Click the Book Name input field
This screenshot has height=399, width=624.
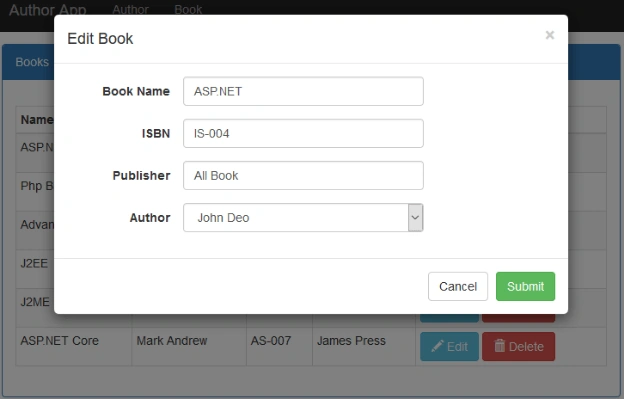pos(303,91)
